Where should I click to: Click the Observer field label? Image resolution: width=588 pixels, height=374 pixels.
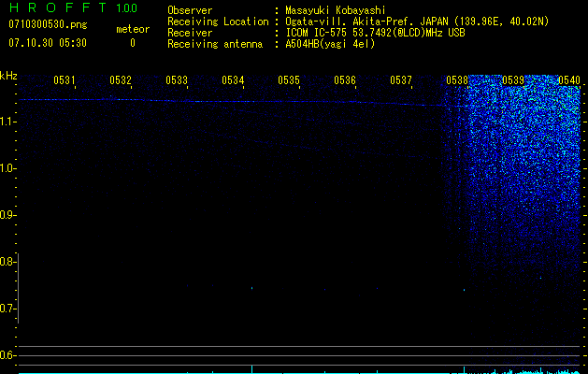tap(190, 10)
